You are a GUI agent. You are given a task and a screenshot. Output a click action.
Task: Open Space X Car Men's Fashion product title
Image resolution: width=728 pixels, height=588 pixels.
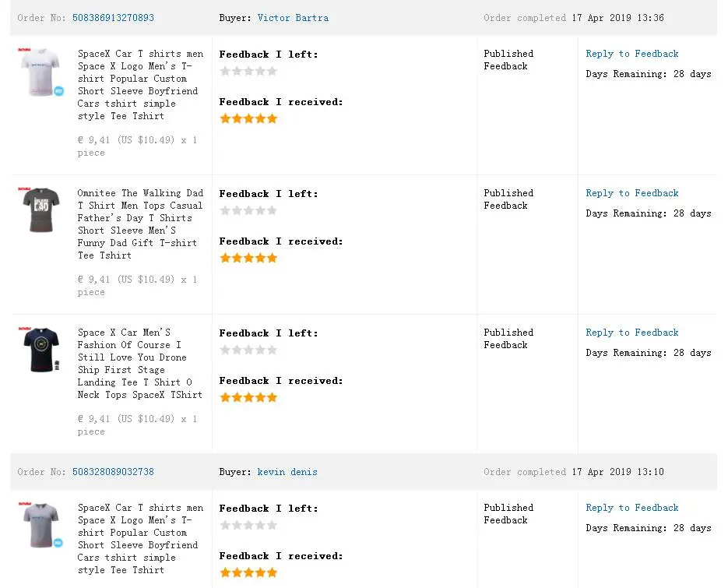pos(139,363)
